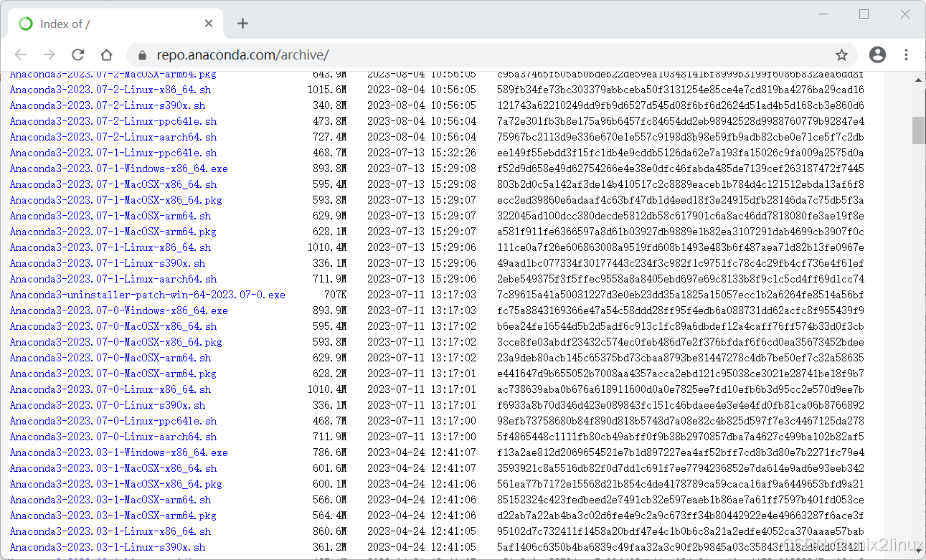Open Anaconda3-2023.07-1-MacOSX-arm64.pkg link

tap(113, 232)
